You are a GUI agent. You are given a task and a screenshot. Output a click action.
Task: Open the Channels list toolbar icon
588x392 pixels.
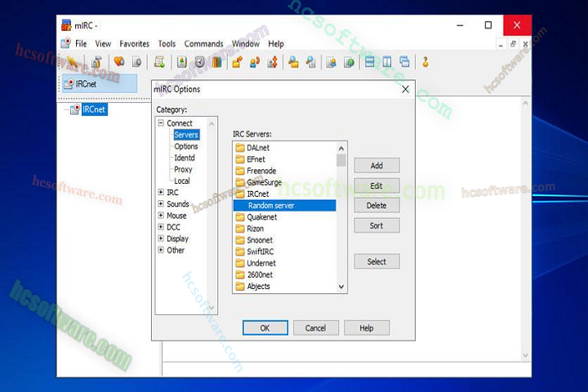[x=137, y=62]
